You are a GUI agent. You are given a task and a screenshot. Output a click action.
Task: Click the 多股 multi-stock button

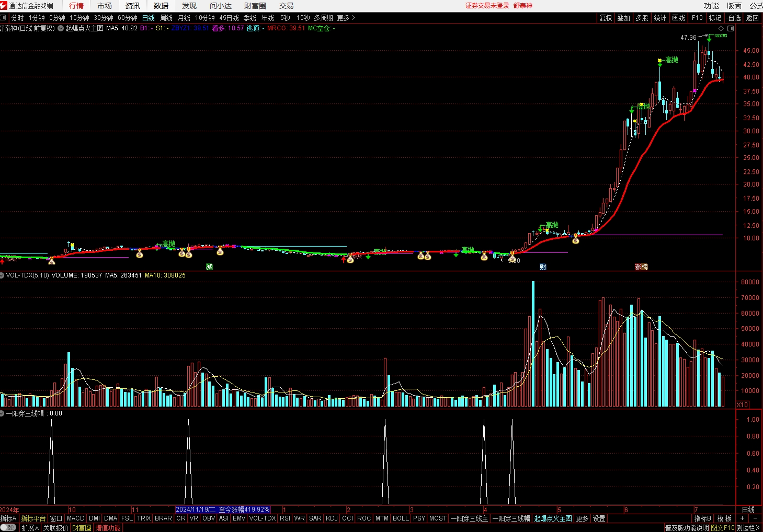point(642,18)
